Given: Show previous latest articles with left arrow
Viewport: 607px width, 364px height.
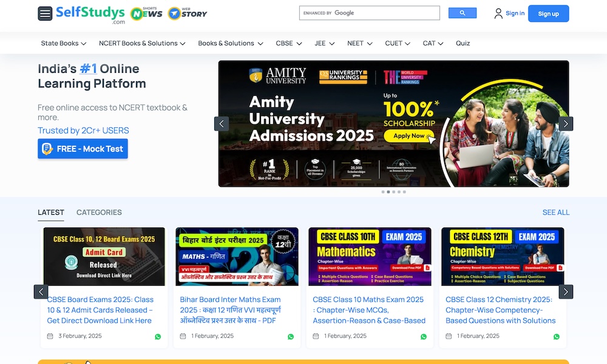Looking at the screenshot, I should tap(41, 292).
